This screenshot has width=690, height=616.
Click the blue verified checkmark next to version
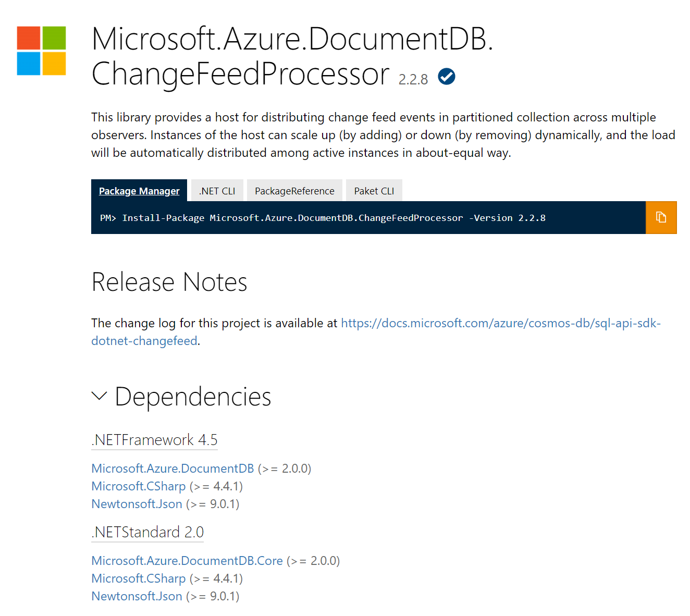pyautogui.click(x=446, y=76)
